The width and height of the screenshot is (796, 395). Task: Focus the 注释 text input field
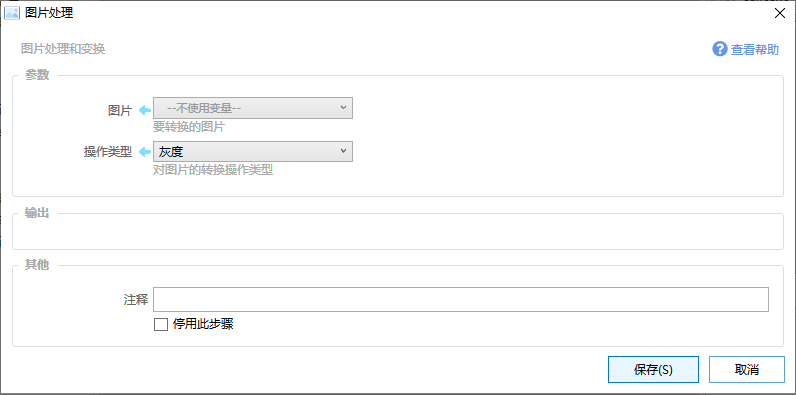pyautogui.click(x=460, y=300)
